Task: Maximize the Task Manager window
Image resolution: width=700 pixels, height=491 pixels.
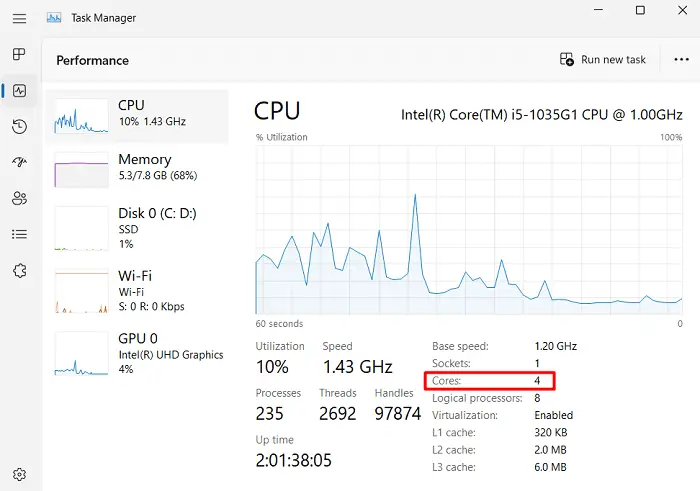Action: (x=640, y=11)
